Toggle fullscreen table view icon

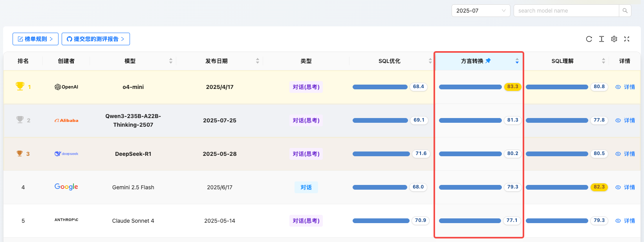coord(627,39)
